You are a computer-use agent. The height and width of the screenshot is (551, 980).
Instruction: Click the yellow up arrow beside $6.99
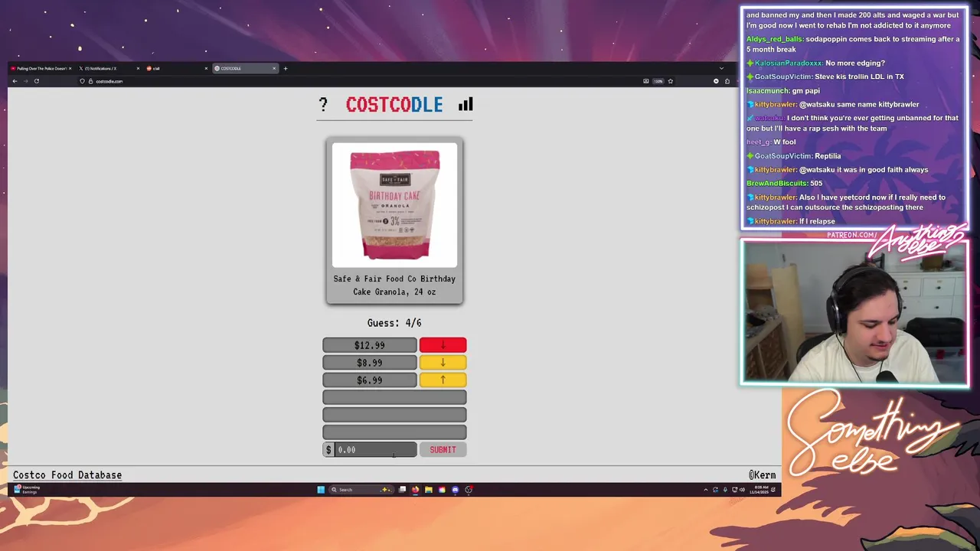pos(443,380)
